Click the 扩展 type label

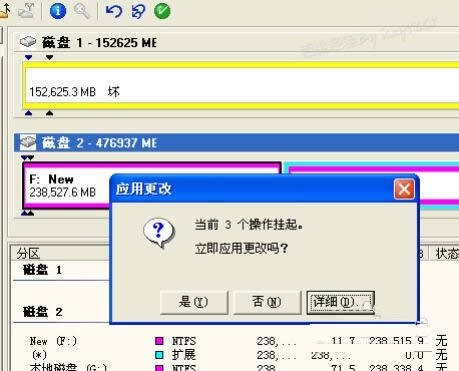point(184,355)
